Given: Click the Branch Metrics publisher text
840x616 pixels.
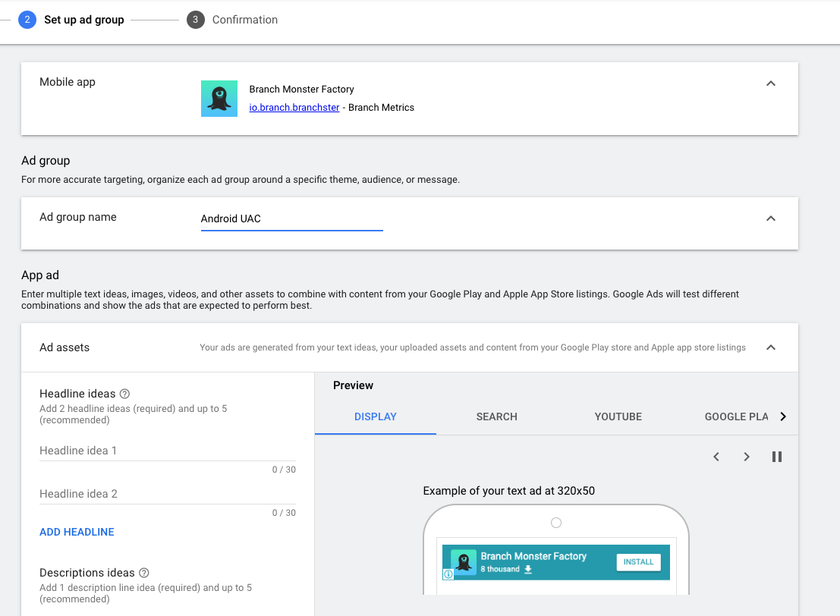Looking at the screenshot, I should click(x=381, y=107).
